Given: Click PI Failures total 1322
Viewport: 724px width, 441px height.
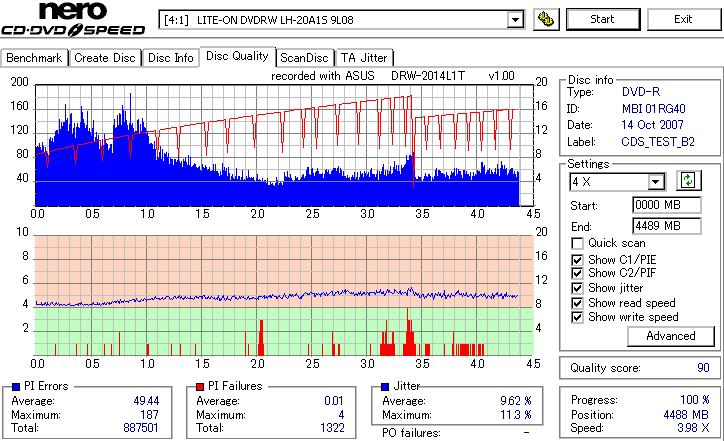Looking at the screenshot, I should (x=332, y=428).
